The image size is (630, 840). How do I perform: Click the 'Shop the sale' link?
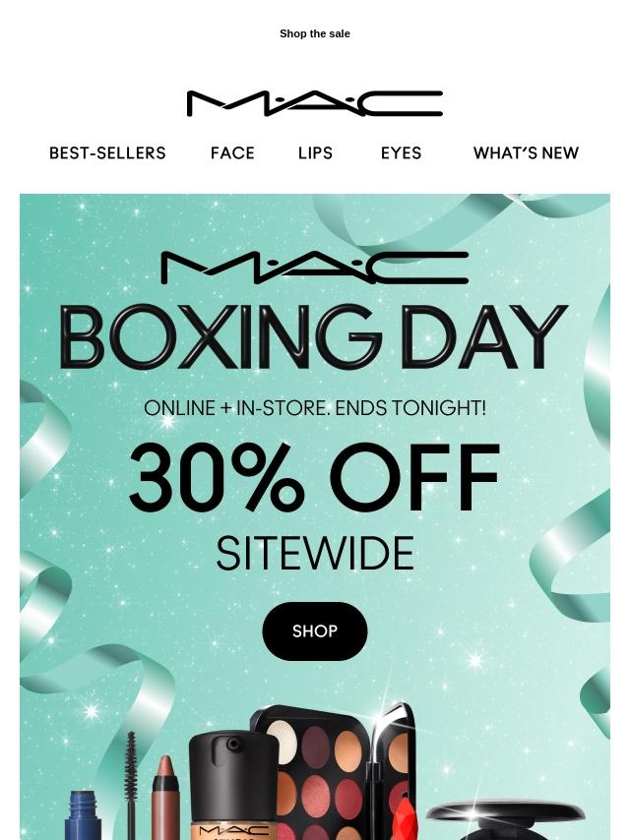click(x=315, y=33)
